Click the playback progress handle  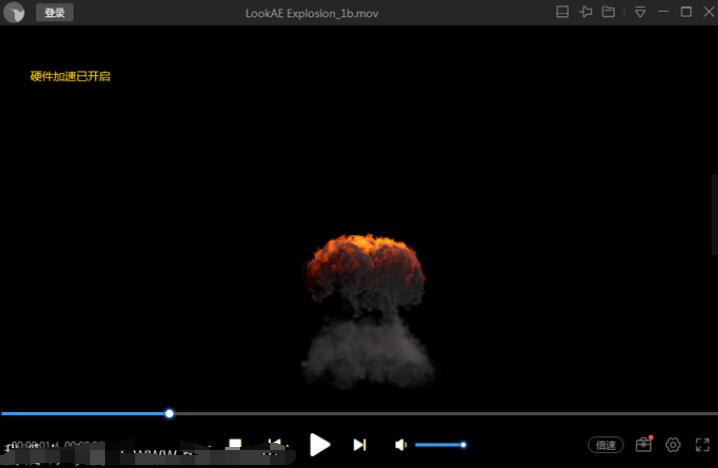point(169,414)
